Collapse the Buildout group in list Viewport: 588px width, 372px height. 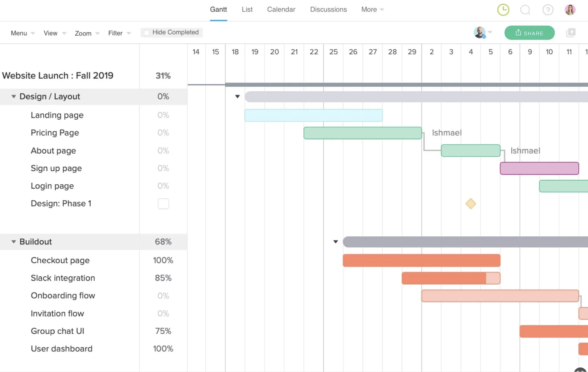14,241
